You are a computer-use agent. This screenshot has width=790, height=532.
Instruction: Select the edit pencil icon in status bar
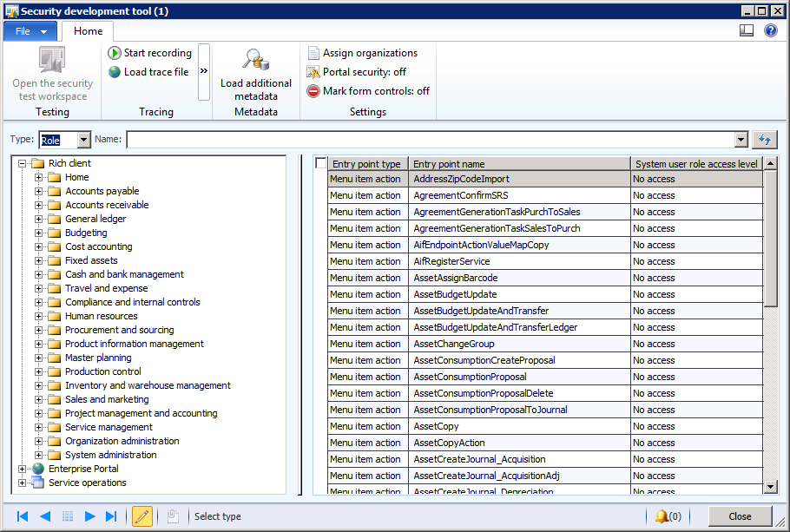pos(142,516)
